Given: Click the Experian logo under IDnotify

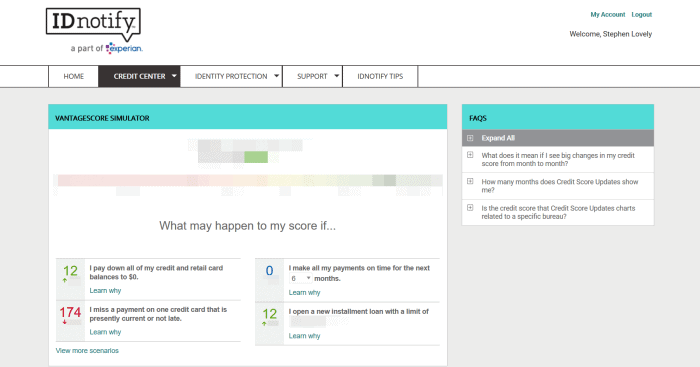Looking at the screenshot, I should point(124,48).
